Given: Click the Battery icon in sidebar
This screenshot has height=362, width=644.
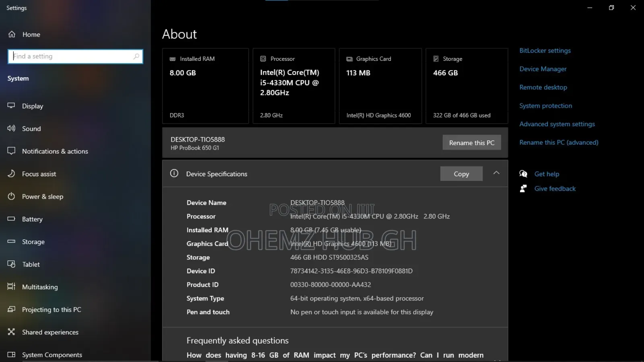Looking at the screenshot, I should click(x=11, y=219).
